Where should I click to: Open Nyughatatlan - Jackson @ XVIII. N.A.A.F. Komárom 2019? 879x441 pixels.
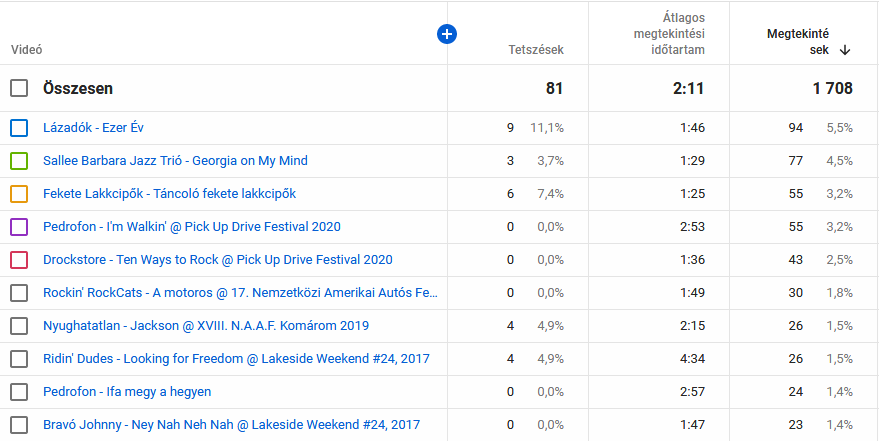(x=206, y=326)
